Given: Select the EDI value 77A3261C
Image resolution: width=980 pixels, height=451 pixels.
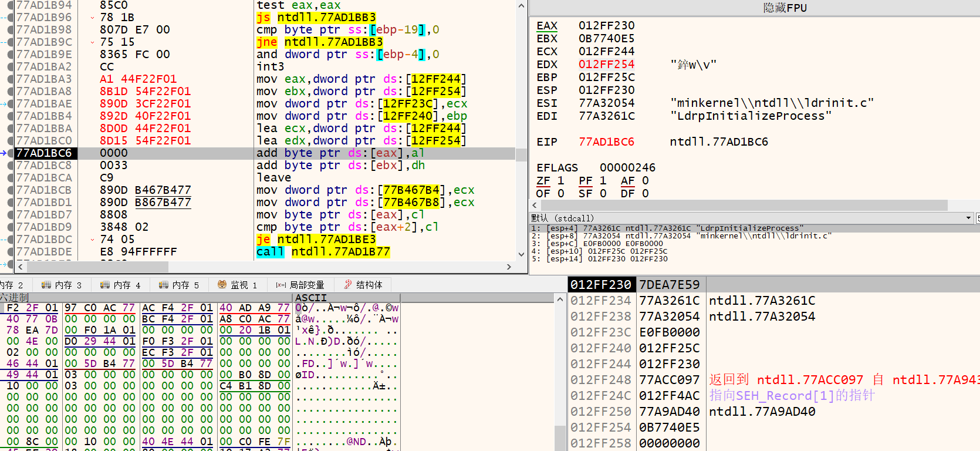Looking at the screenshot, I should [x=607, y=116].
